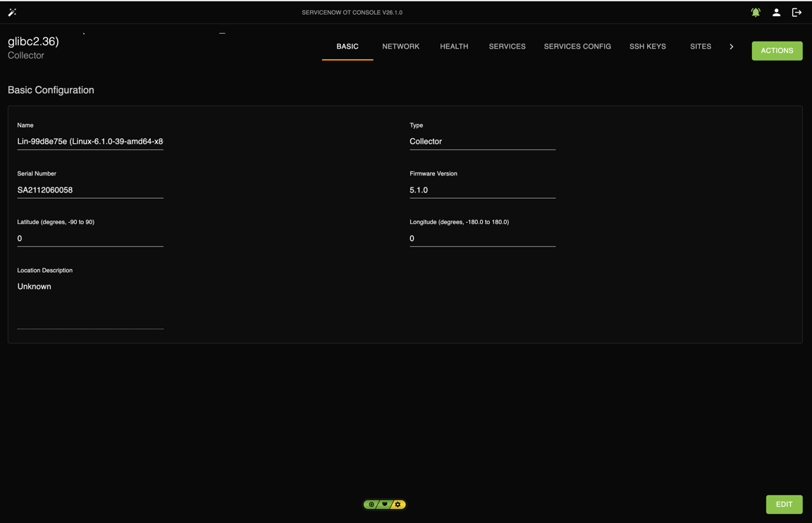Switch to the Network tab
812x523 pixels.
tap(401, 47)
